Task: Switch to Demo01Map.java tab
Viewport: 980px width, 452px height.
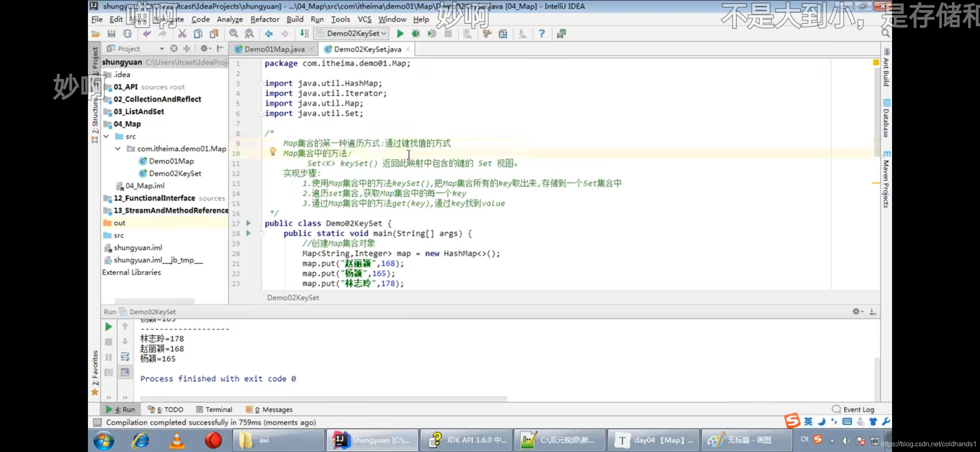Action: click(274, 49)
